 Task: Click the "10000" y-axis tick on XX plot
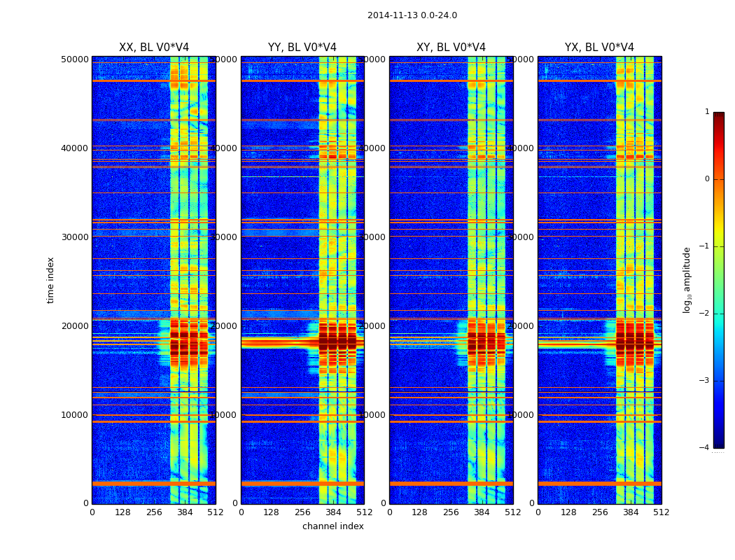click(75, 415)
